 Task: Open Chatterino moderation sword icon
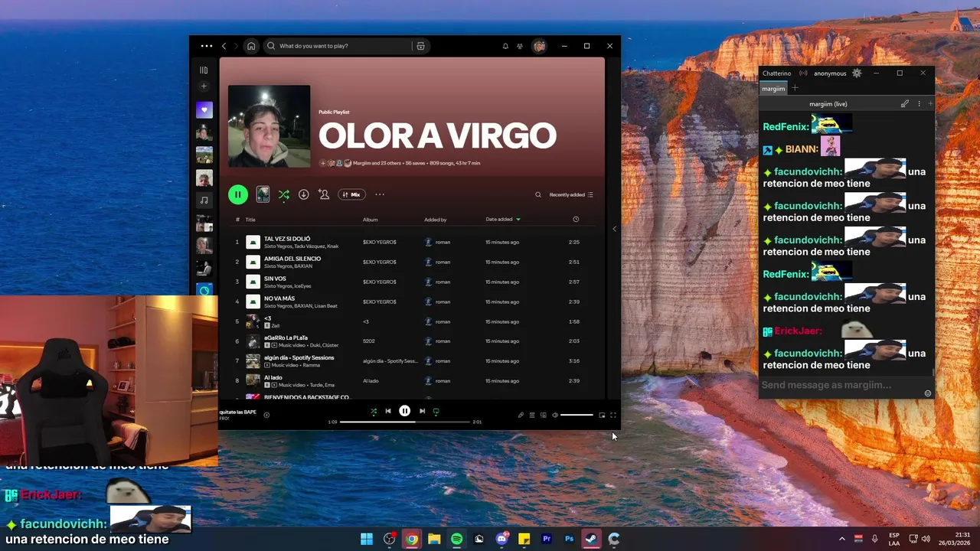click(905, 103)
